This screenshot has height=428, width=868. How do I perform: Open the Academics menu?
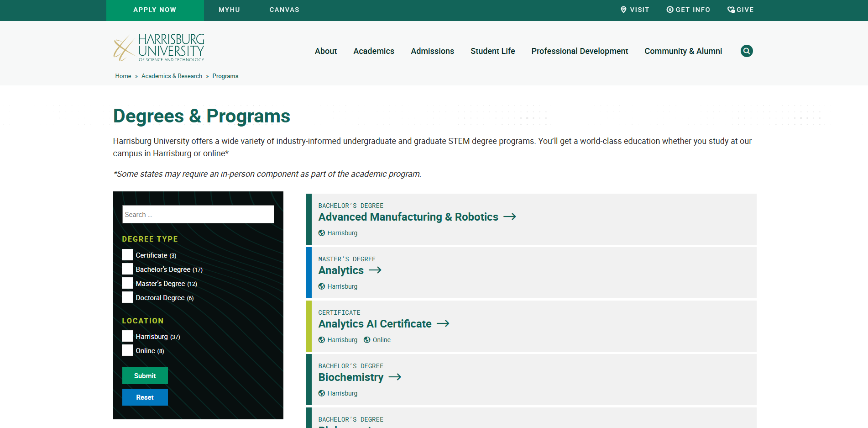point(374,51)
